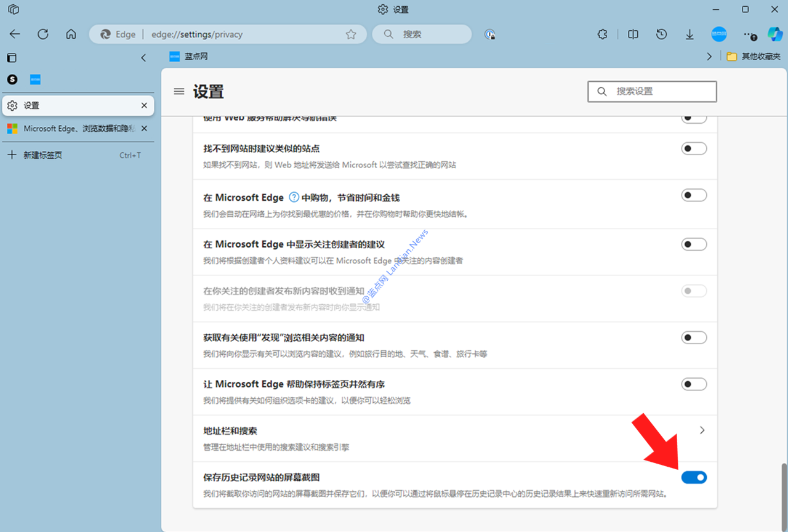The width and height of the screenshot is (788, 532).
Task: Launch the Copilot icon
Action: point(775,34)
